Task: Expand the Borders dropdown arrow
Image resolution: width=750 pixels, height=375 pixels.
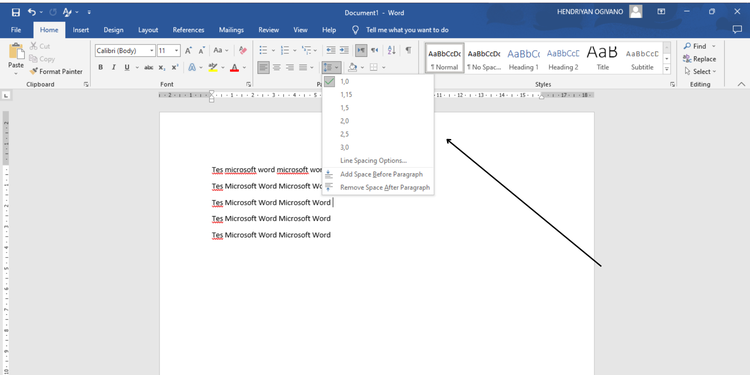Action: pos(384,67)
